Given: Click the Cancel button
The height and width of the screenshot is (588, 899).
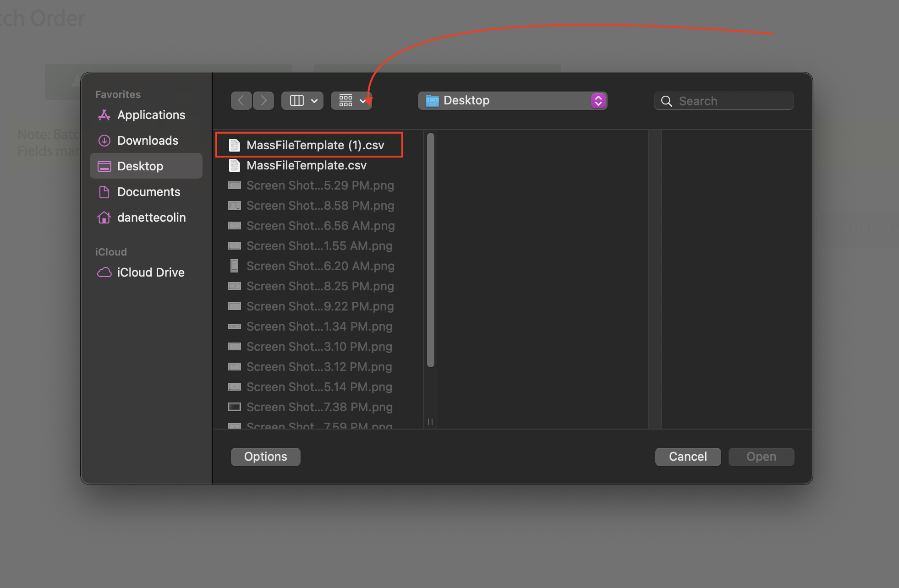Looking at the screenshot, I should (688, 457).
